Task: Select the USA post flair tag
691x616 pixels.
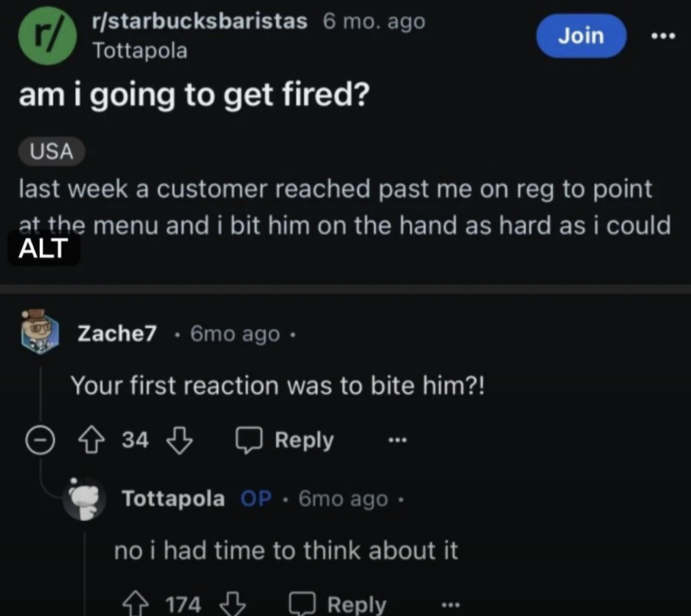Action: coord(52,152)
